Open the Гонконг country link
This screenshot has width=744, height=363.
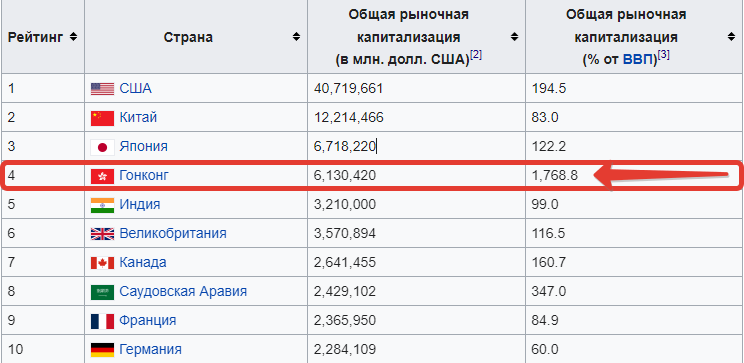click(x=144, y=176)
